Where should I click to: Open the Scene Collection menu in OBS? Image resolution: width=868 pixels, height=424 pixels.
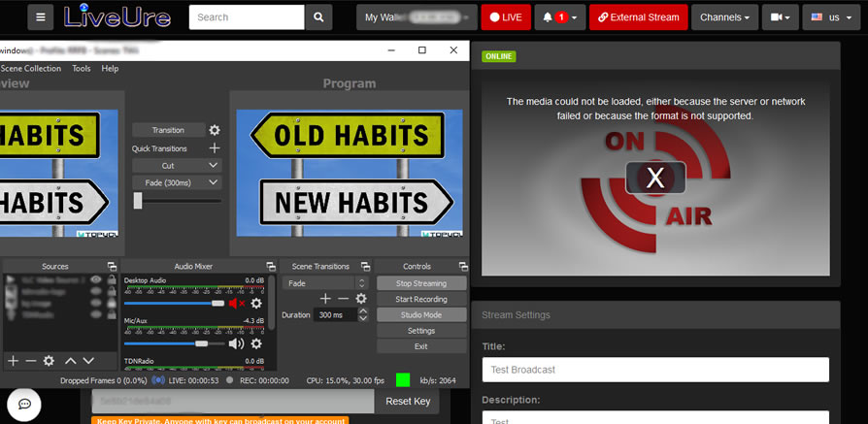coord(31,69)
